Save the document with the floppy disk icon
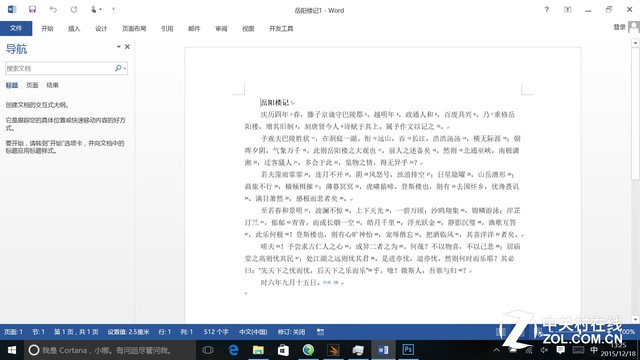 click(32, 9)
